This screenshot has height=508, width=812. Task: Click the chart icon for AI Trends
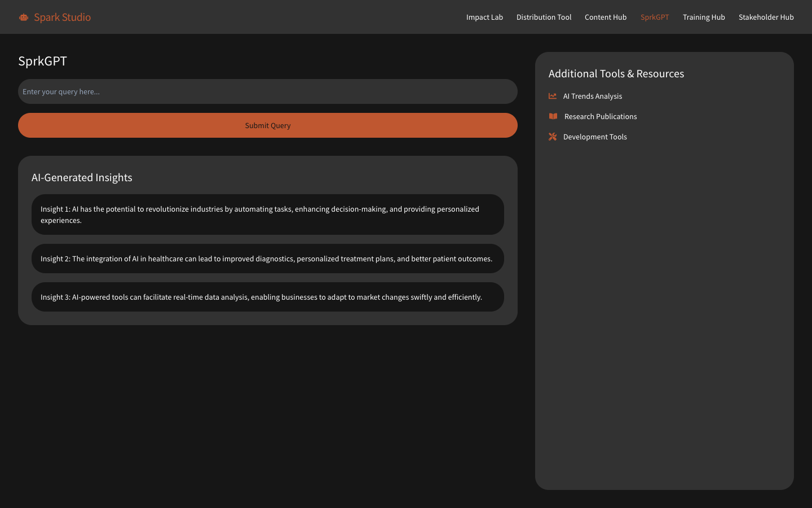[x=553, y=96]
